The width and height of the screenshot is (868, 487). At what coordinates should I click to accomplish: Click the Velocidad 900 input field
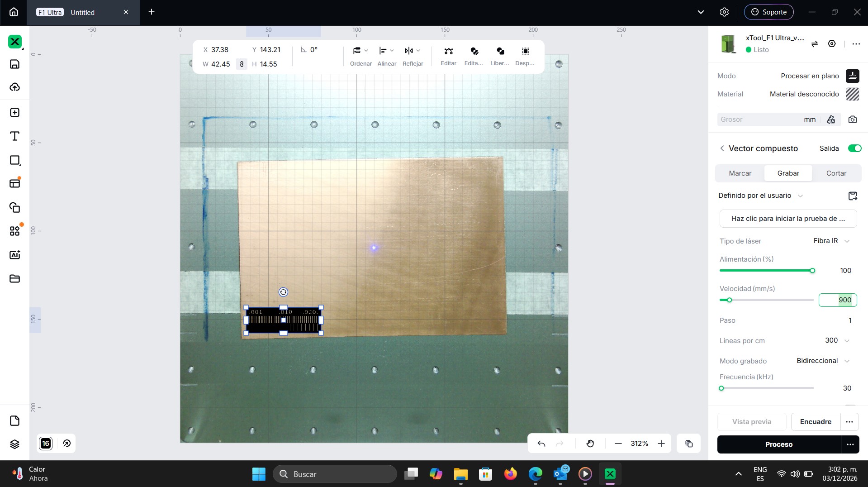(838, 300)
